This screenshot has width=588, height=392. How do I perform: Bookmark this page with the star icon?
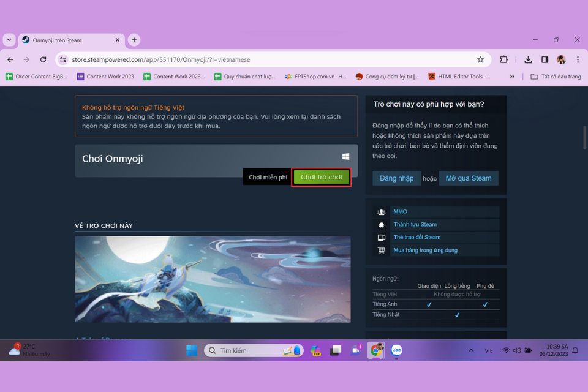point(480,59)
